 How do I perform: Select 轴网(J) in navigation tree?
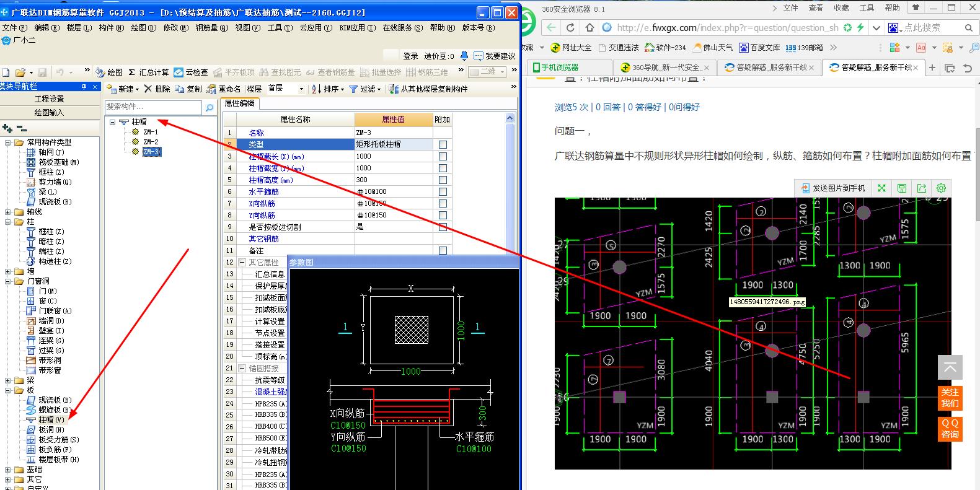click(x=45, y=152)
